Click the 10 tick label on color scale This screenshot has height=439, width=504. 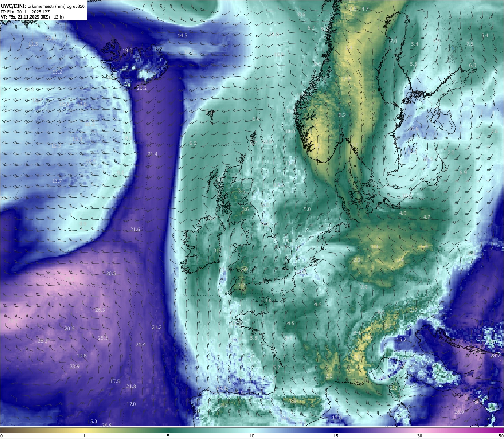pos(252,436)
